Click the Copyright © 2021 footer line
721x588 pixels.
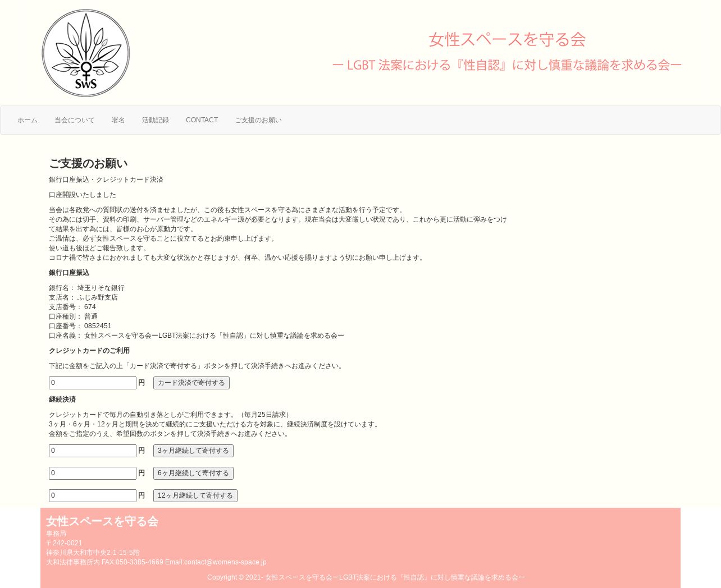pyautogui.click(x=366, y=577)
